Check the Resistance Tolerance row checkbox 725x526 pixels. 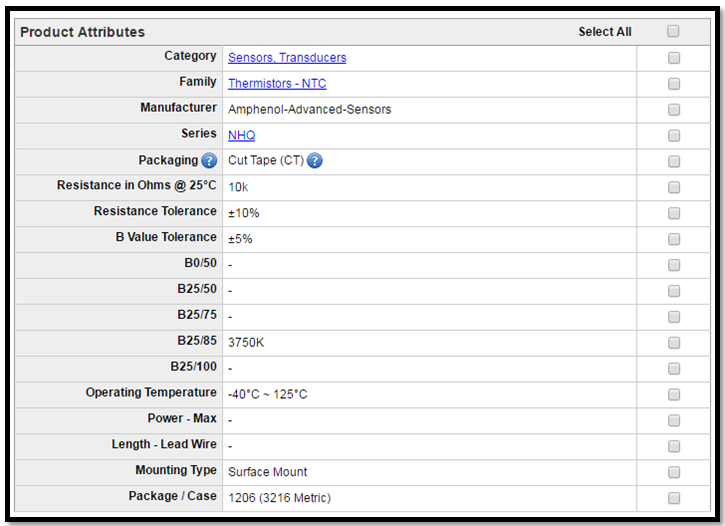(674, 213)
